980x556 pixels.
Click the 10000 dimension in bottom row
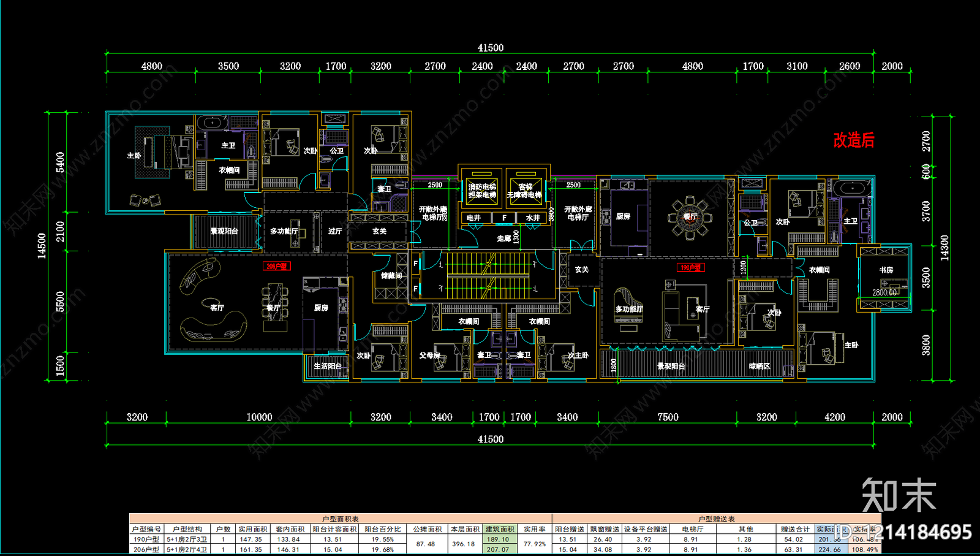point(259,417)
